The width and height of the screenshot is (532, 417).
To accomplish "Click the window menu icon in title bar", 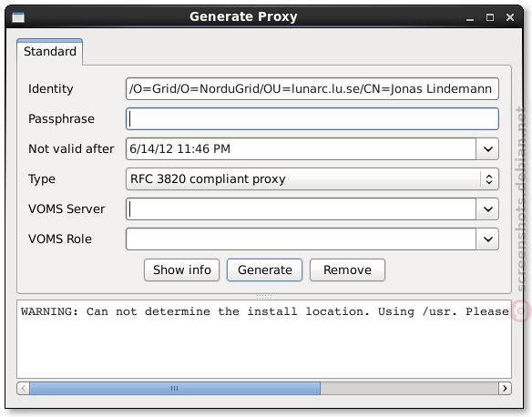I will pos(18,17).
